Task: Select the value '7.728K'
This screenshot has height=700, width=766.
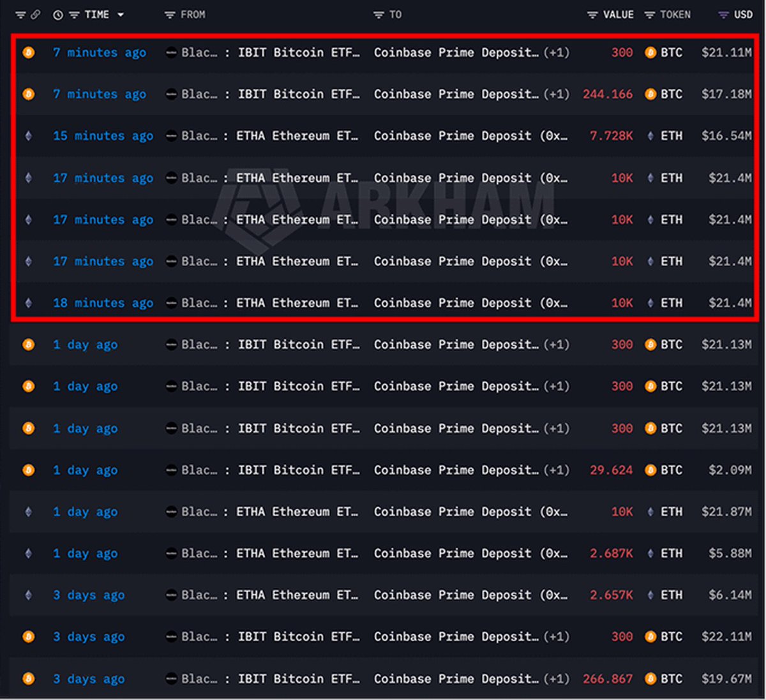Action: 612,136
